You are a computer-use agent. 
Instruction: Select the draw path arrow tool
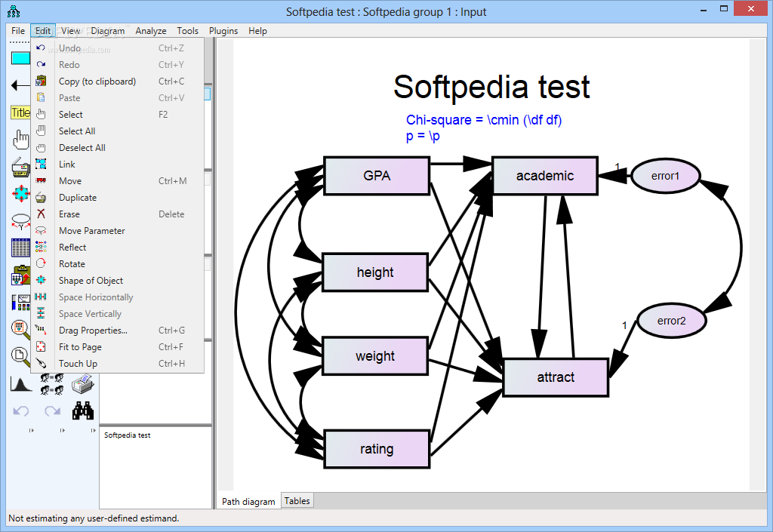click(20, 86)
